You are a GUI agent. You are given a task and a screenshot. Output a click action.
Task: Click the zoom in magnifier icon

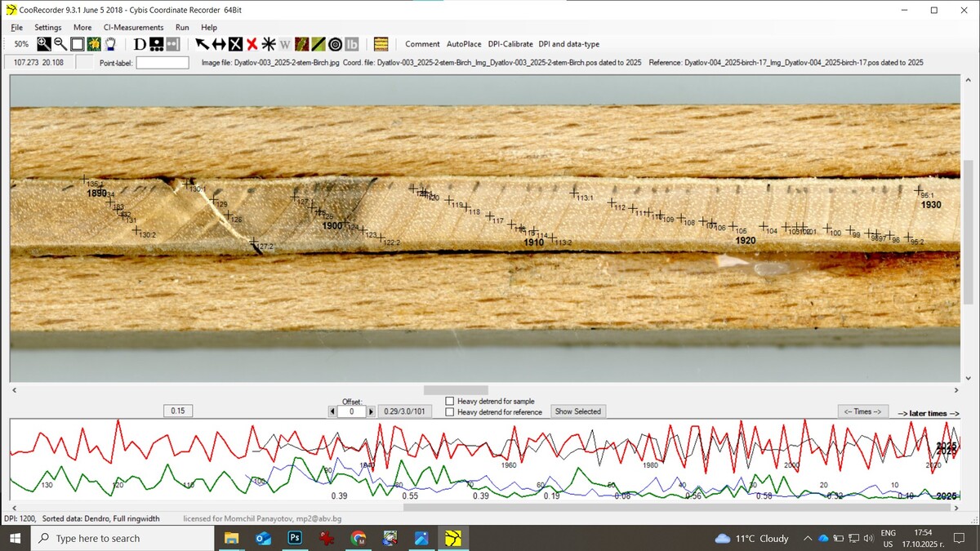point(44,44)
